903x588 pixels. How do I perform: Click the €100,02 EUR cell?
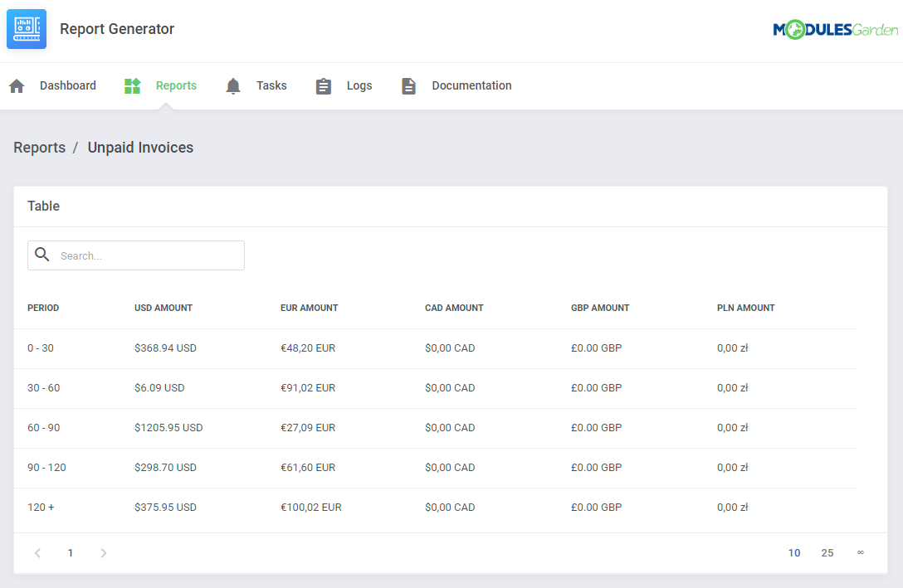[311, 508]
